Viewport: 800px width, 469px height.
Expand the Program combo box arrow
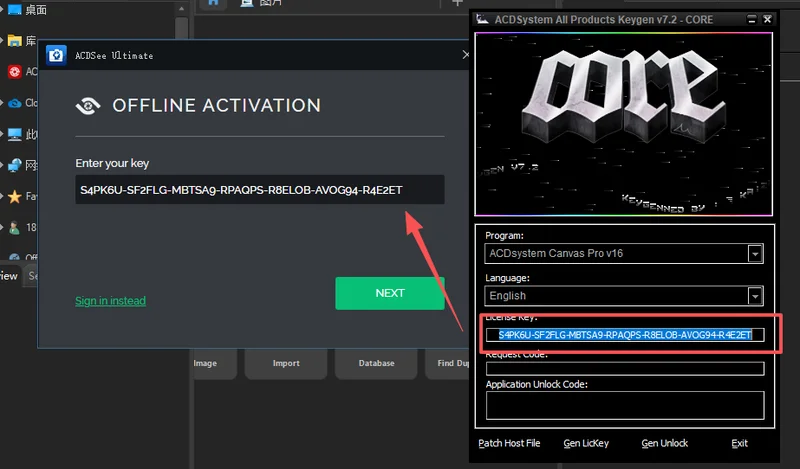(x=755, y=254)
